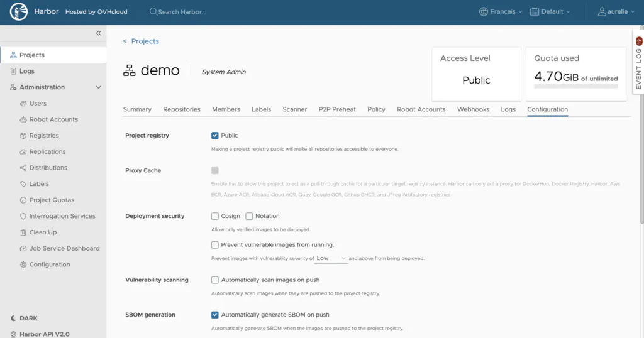Viewport: 644px width, 338px height.
Task: Disable Automatically generate SBOM on push
Action: tap(215, 315)
